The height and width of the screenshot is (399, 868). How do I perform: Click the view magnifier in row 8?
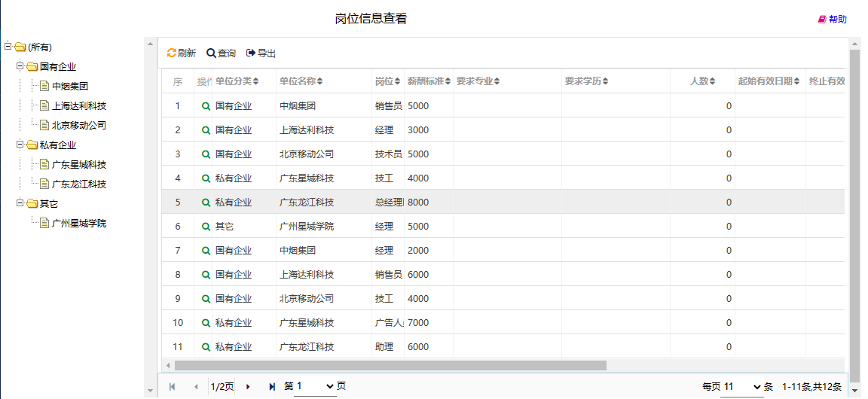click(206, 275)
